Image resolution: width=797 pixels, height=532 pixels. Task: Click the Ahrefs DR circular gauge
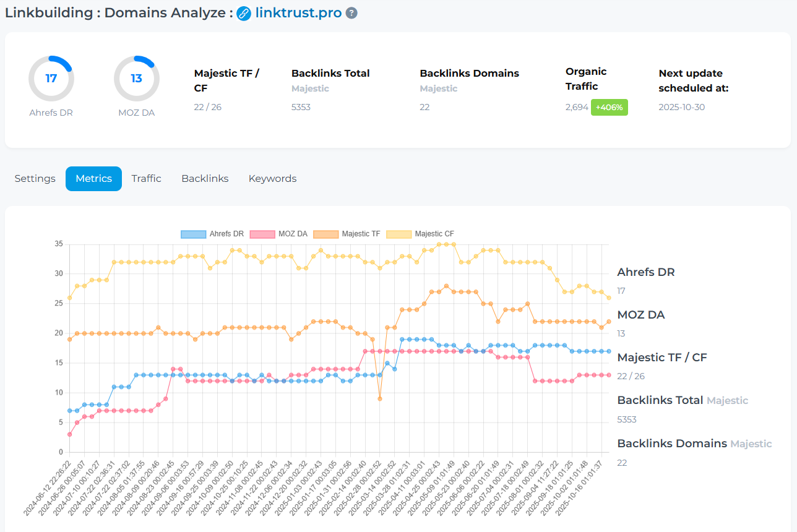[51, 79]
